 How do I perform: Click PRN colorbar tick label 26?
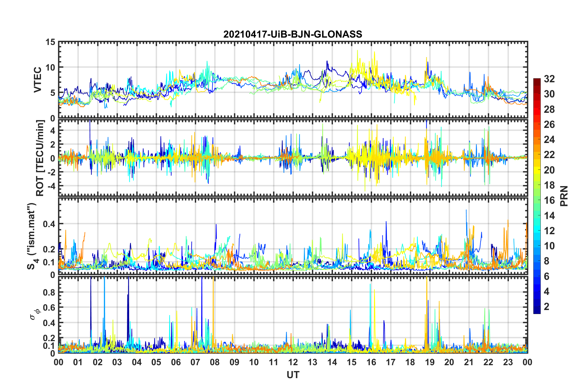pyautogui.click(x=549, y=125)
